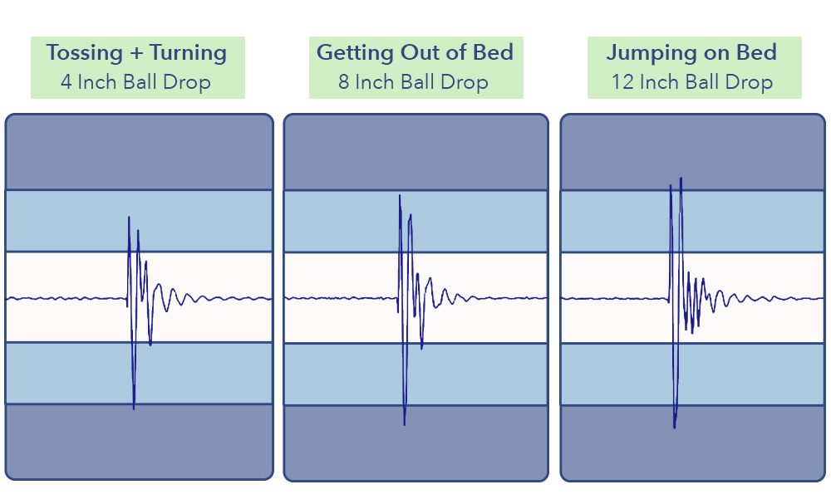This screenshot has width=831, height=504.
Task: Click the Jumping on Bed heading
Action: point(691,52)
